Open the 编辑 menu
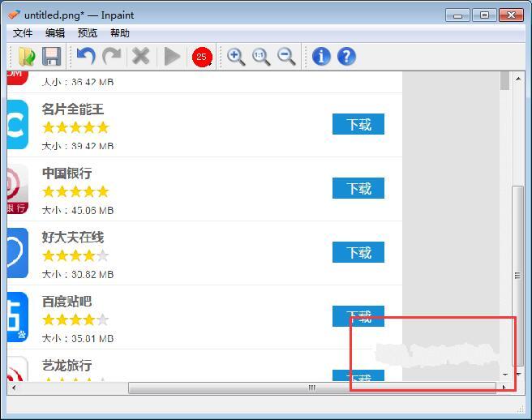 point(55,33)
